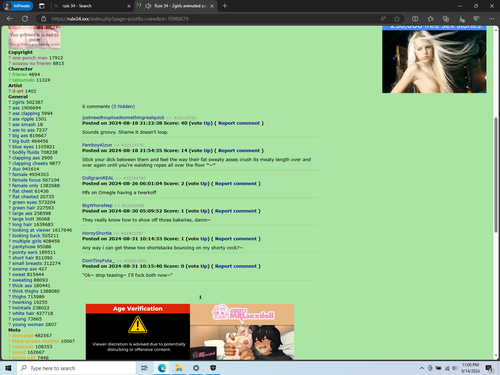Open network icon in system tray
The height and width of the screenshot is (375, 500).
447,368
